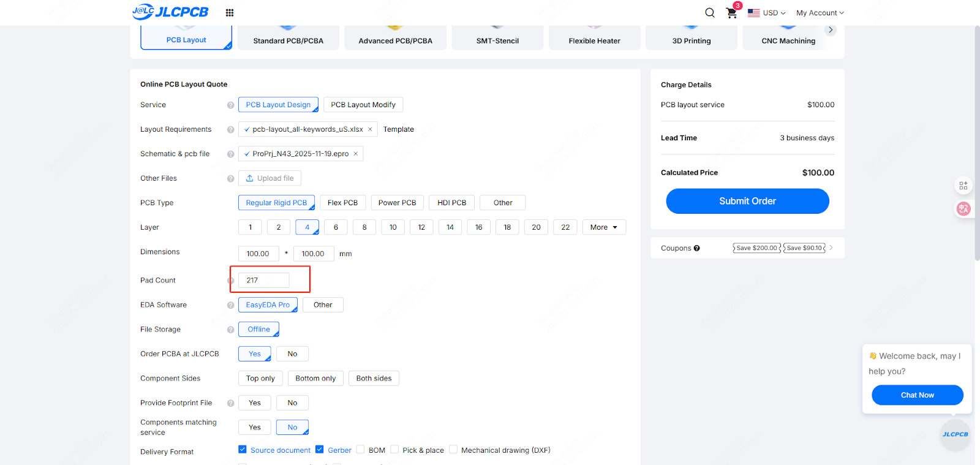Click the Submit Order button
The image size is (980, 465).
747,201
